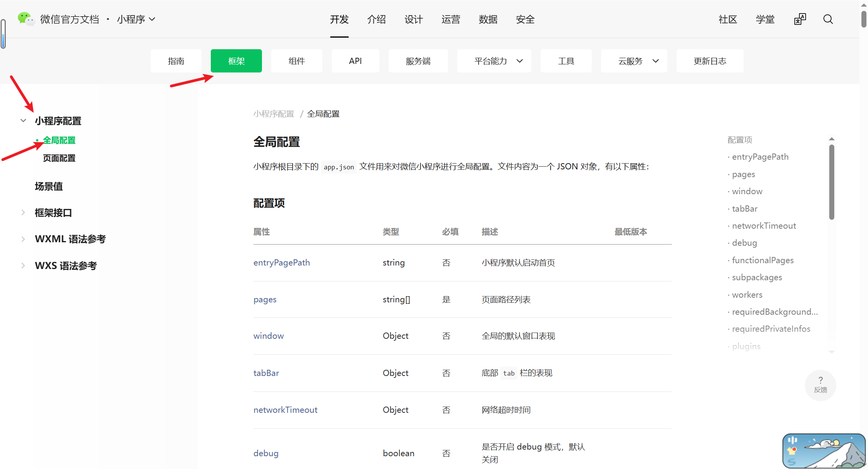
Task: Open the 页面配置 sidebar item
Action: click(59, 158)
